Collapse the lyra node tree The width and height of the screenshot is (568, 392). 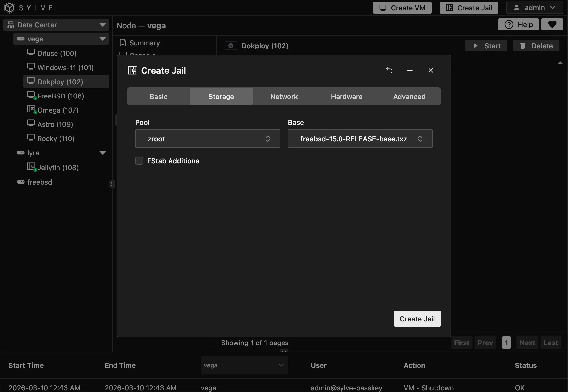[102, 153]
